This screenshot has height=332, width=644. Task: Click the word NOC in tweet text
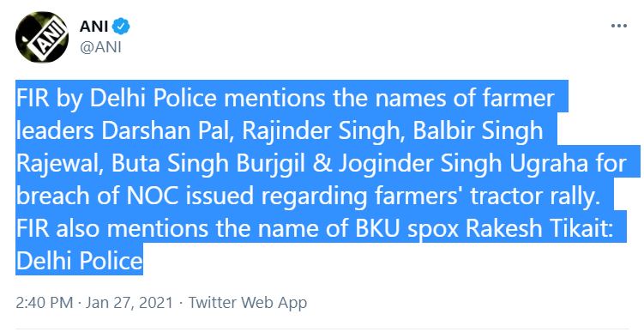coord(153,196)
